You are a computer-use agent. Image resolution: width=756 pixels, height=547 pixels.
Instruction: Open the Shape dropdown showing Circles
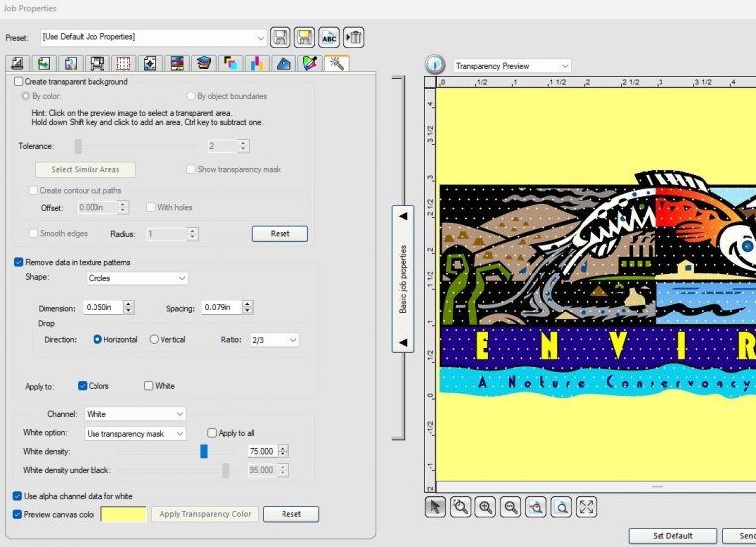137,278
